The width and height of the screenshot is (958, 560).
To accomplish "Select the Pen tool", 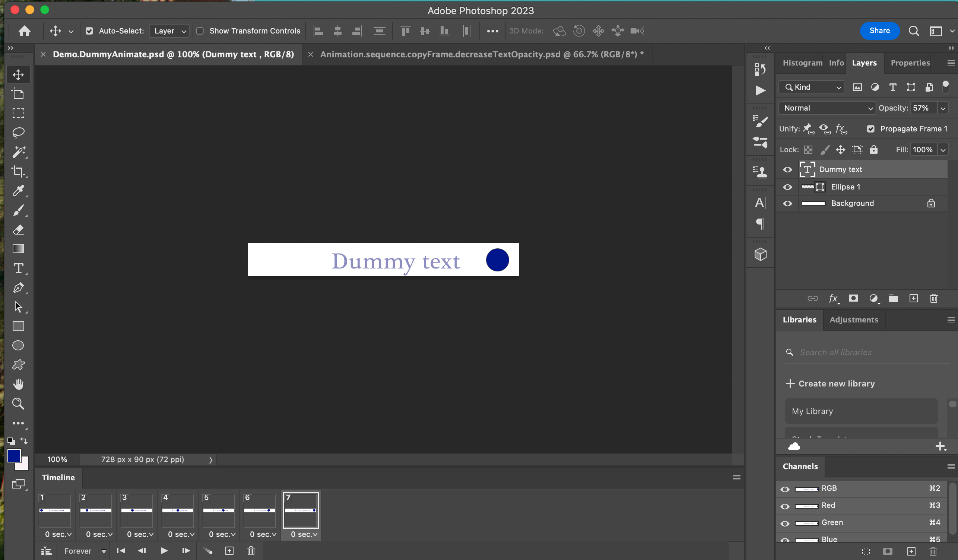I will coord(18,287).
